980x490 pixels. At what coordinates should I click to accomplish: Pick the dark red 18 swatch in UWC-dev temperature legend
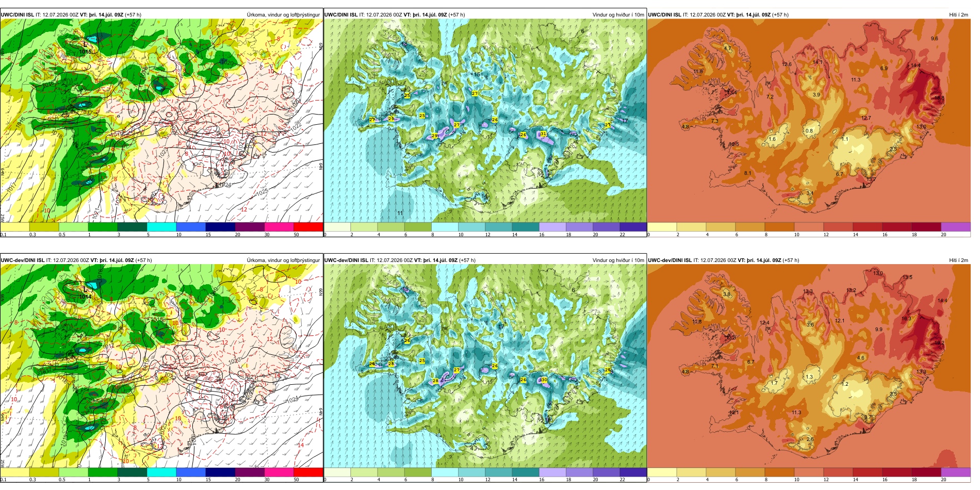[x=926, y=472]
